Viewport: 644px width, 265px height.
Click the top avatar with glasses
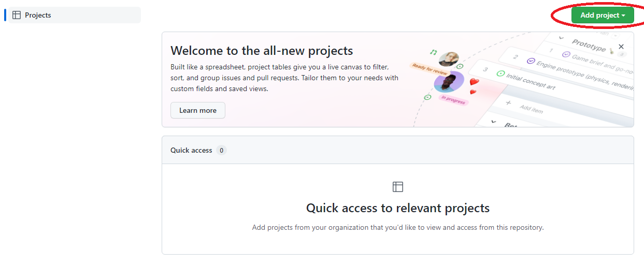pos(449,58)
